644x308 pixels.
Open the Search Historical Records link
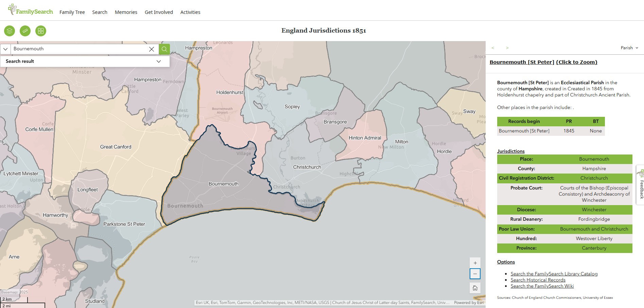pyautogui.click(x=538, y=280)
